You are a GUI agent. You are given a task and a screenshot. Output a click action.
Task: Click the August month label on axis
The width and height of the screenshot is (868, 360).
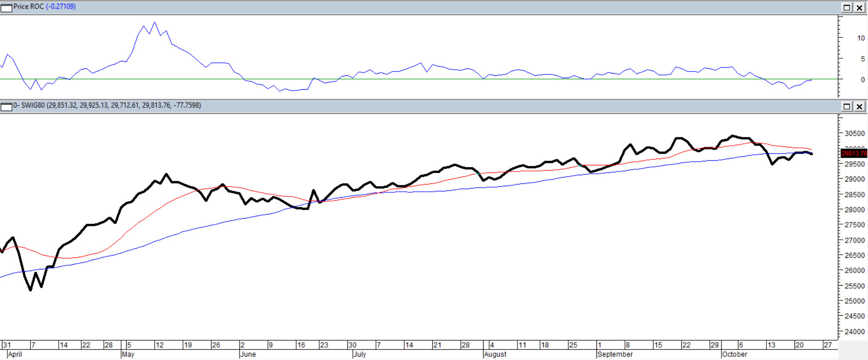coord(495,354)
